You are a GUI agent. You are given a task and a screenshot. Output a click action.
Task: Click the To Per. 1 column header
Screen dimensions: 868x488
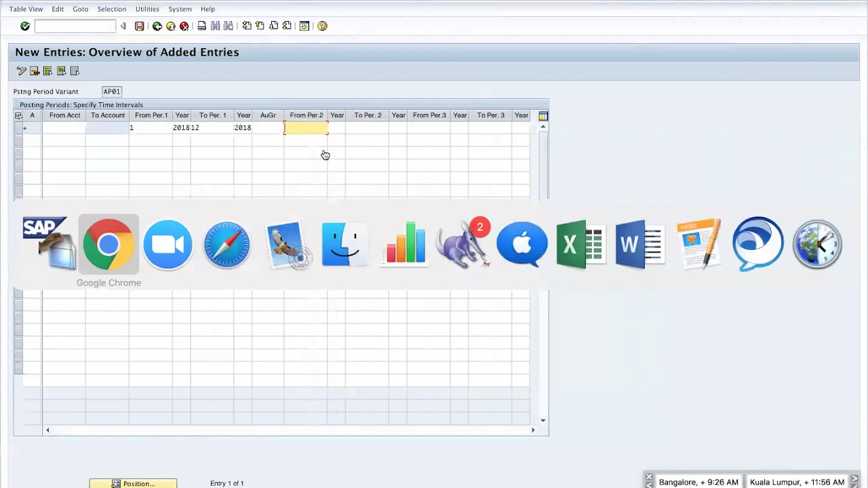pos(212,115)
